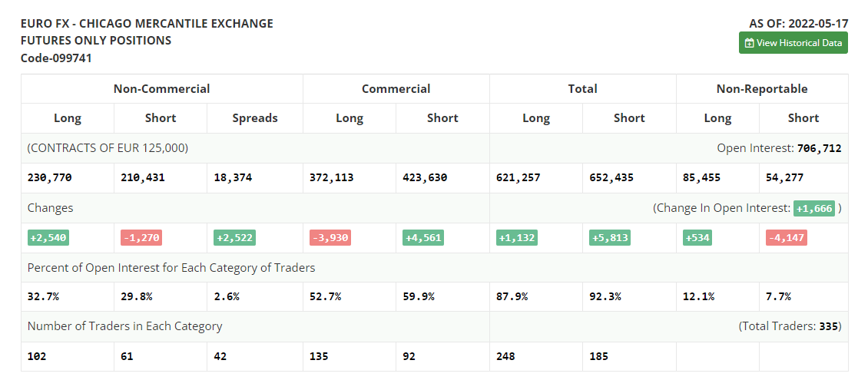Click the +1,132 change badge

click(x=517, y=238)
